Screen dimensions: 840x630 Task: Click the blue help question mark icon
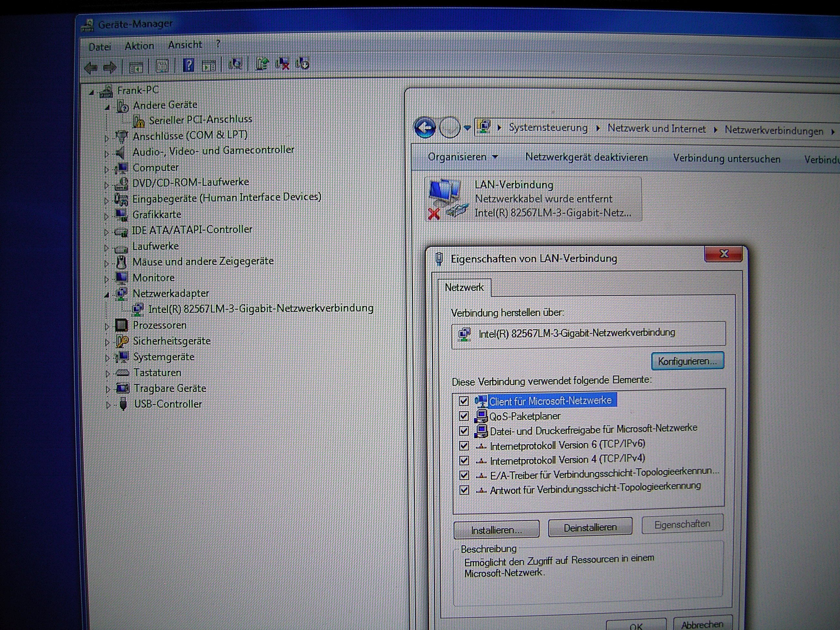click(188, 65)
